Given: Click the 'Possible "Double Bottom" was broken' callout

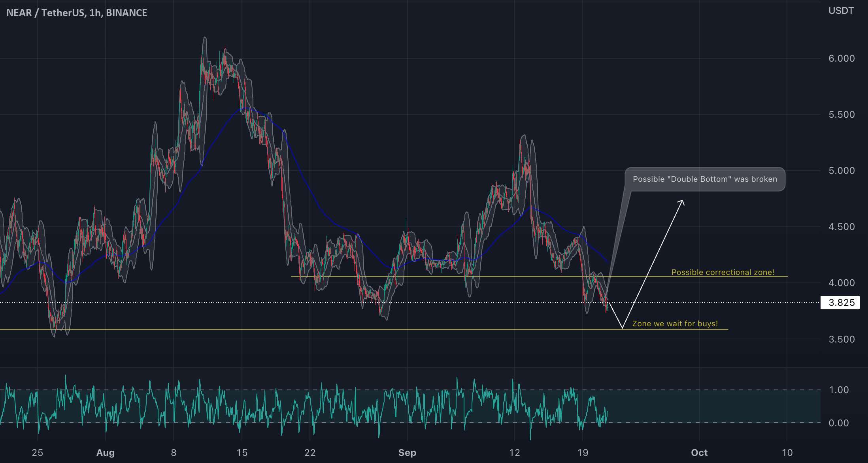Looking at the screenshot, I should click(705, 179).
